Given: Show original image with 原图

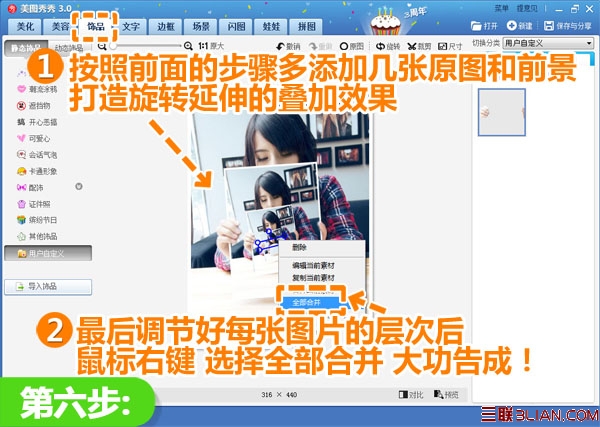Looking at the screenshot, I should coord(352,46).
